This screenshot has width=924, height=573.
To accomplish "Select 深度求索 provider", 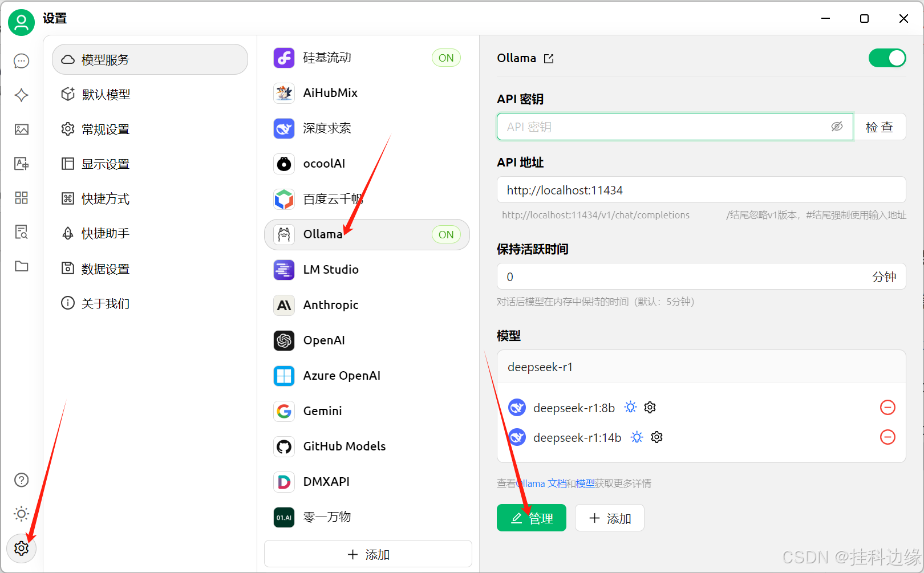I will point(367,128).
